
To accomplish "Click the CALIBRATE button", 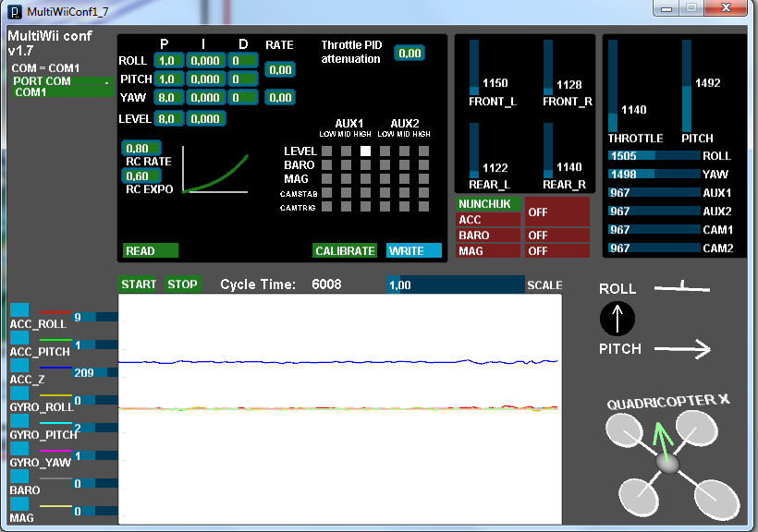I will tap(345, 251).
